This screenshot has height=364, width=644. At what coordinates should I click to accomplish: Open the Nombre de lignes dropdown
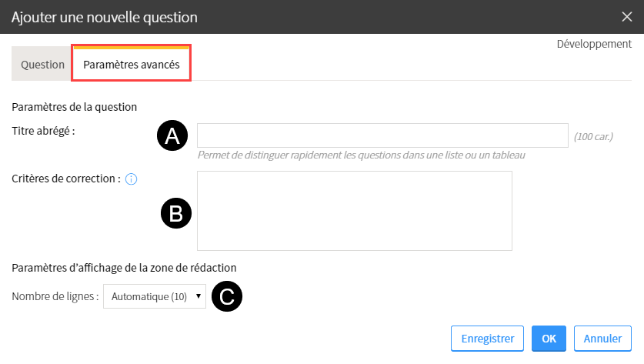click(x=155, y=296)
